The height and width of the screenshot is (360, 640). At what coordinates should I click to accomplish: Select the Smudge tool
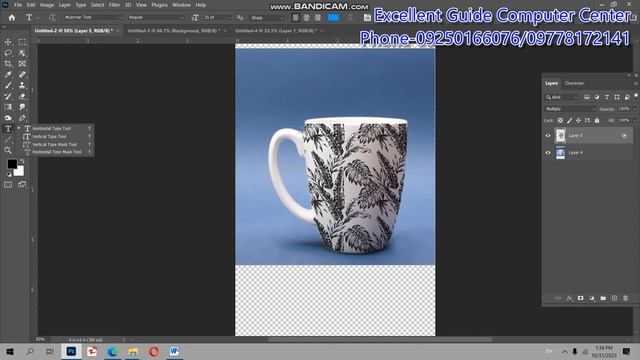pos(22,107)
